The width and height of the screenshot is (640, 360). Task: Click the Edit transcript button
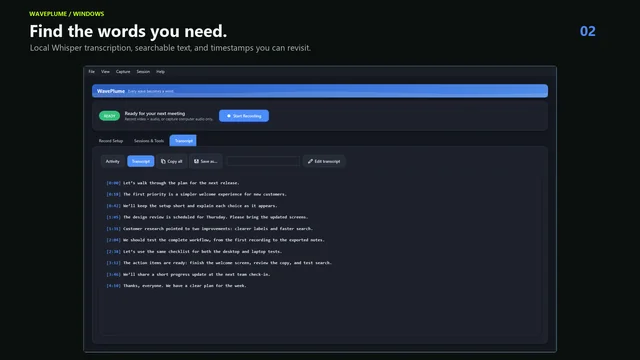point(324,161)
